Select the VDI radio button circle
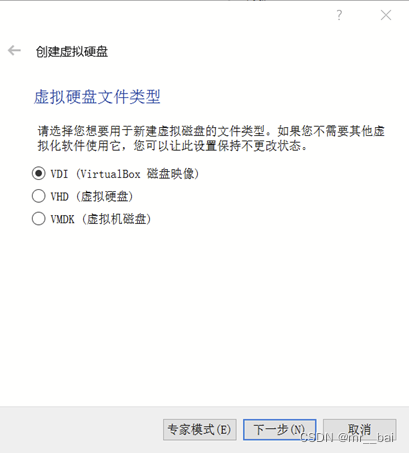 (39, 173)
